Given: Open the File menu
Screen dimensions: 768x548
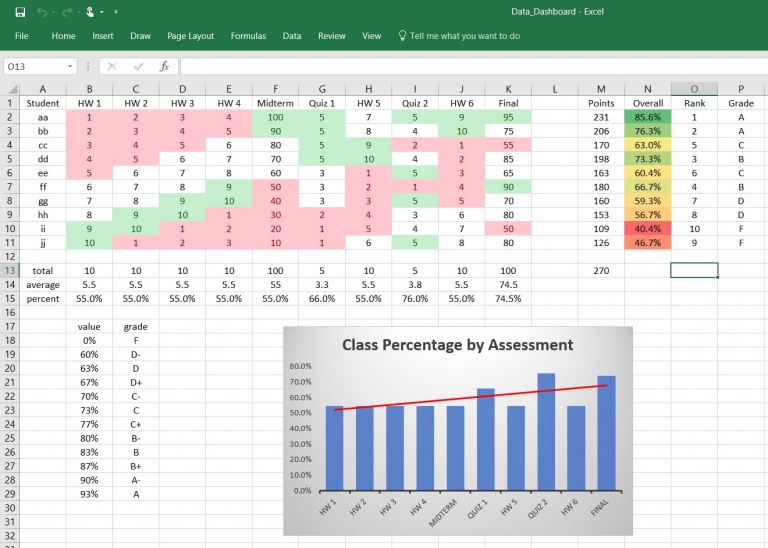Looking at the screenshot, I should [x=21, y=36].
